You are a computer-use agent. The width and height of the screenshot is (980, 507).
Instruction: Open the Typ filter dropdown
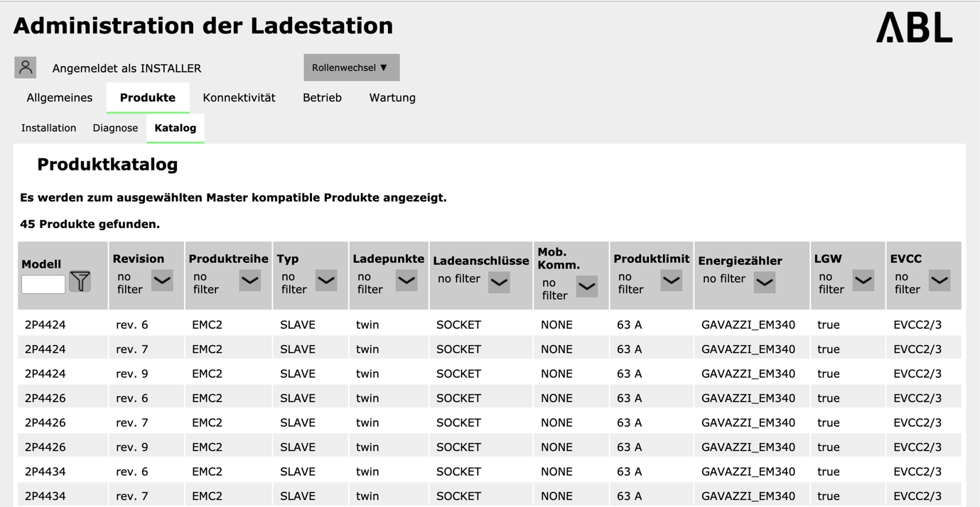[x=326, y=280]
